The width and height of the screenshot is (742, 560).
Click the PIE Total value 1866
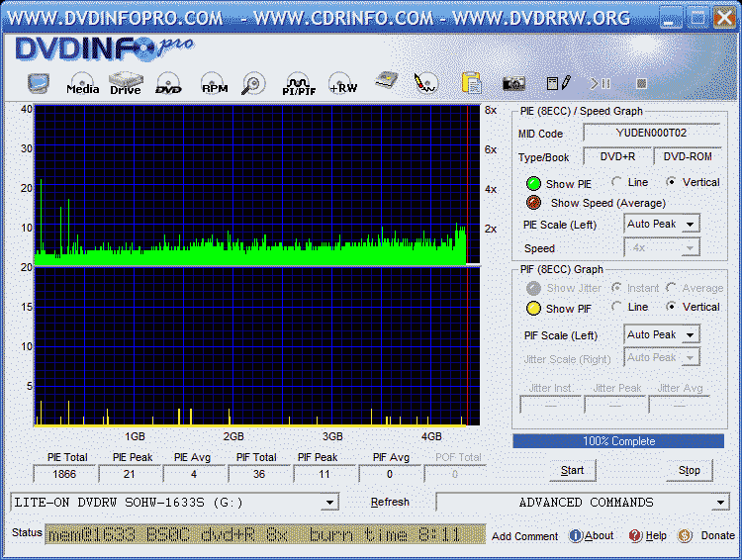64,474
